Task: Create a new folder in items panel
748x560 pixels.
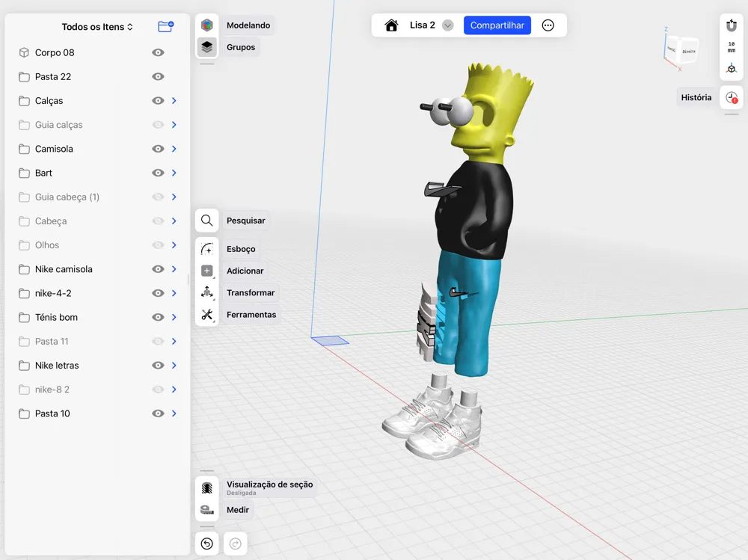Action: tap(165, 27)
